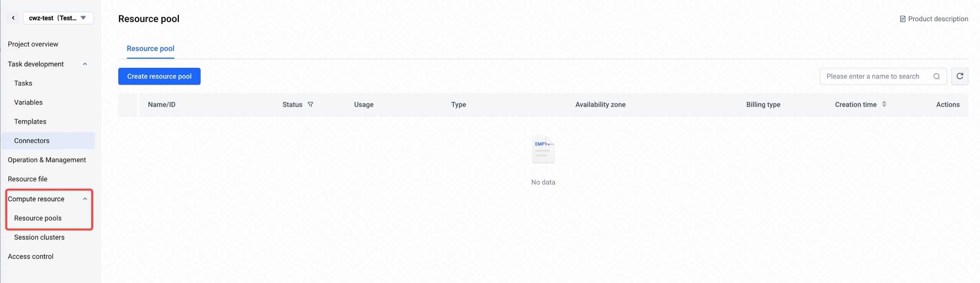Collapse the Task development section

(85, 64)
